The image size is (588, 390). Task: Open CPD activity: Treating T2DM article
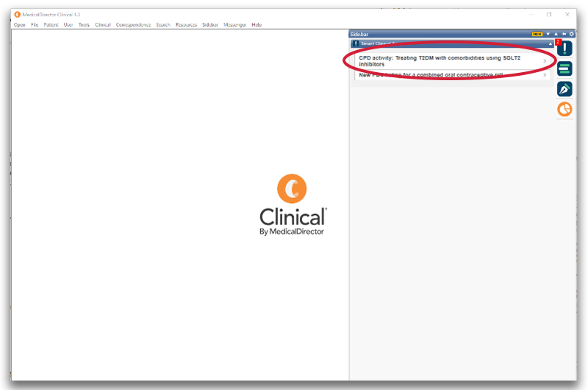point(452,61)
